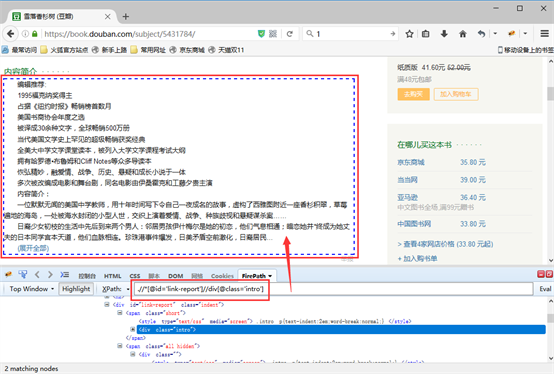Collapse the span class short node
Viewport: 554px width, 374px height.
point(119,313)
